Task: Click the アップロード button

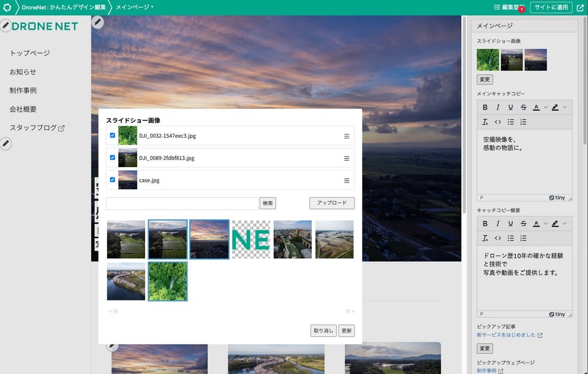Action: [332, 203]
